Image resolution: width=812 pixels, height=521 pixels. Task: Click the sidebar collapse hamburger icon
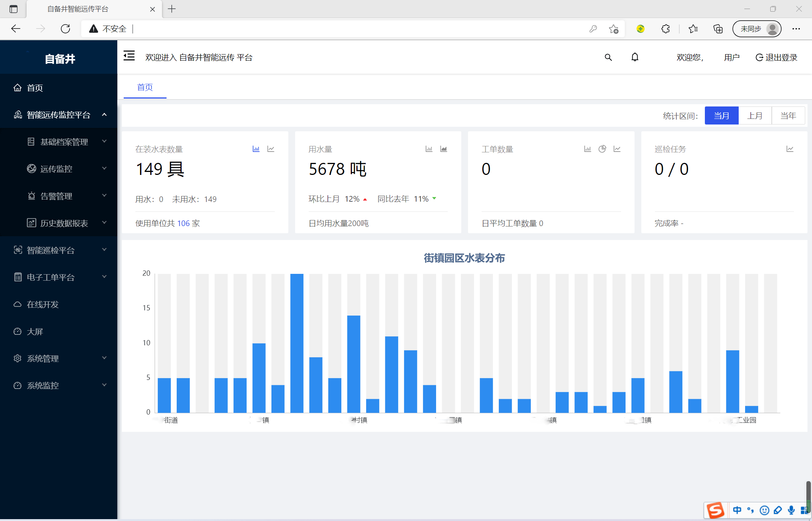point(129,56)
